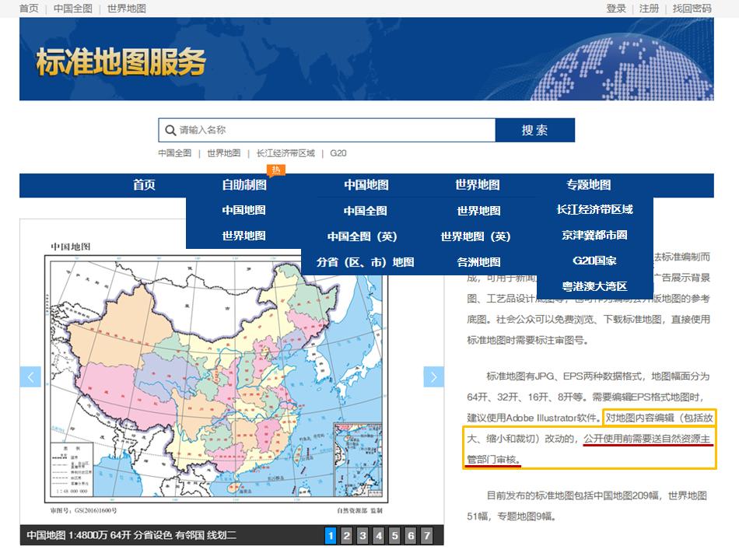Click inside the search input field
This screenshot has width=739, height=560.
(x=327, y=130)
